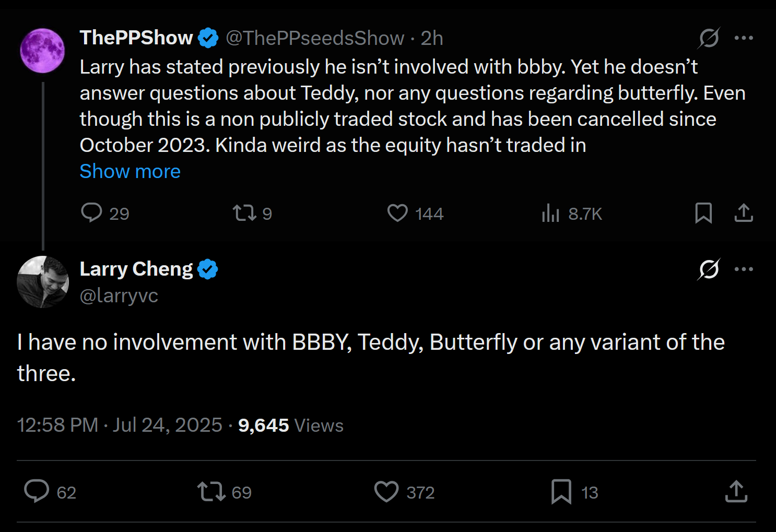Screen dimensions: 776x532
Task: Open the @ThePPseedsShow handle link
Action: pyautogui.click(x=315, y=38)
